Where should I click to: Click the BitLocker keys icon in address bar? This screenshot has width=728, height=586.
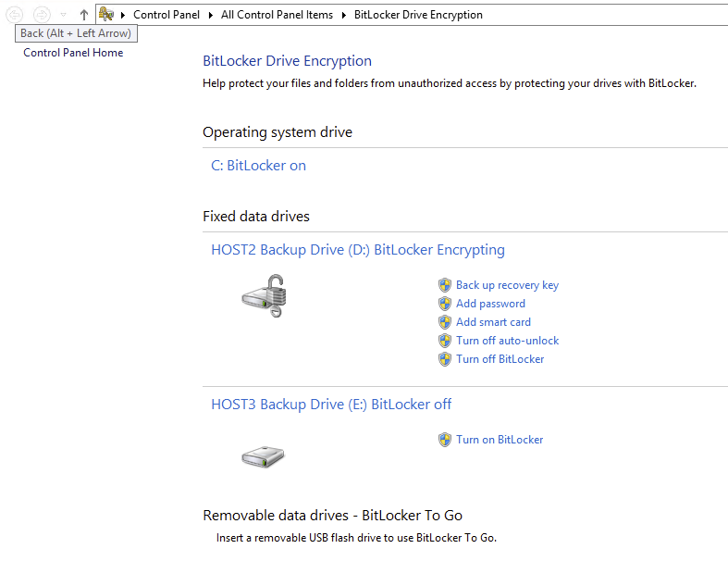[x=106, y=15]
